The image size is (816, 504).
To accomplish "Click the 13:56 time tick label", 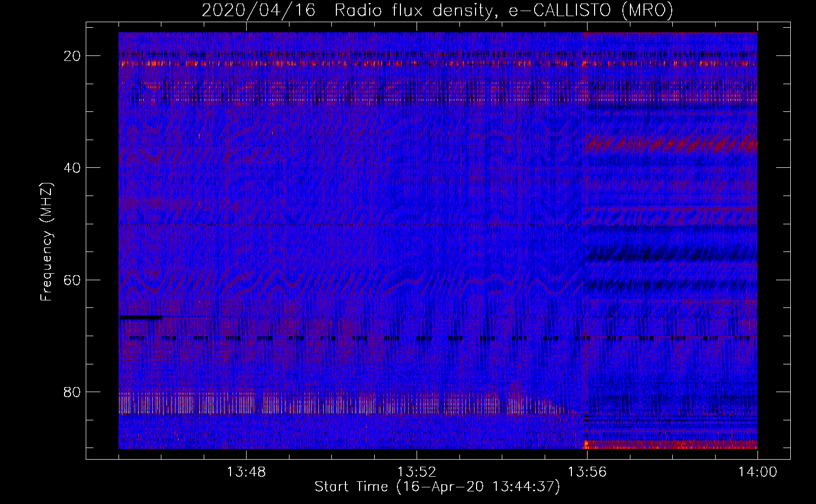I will click(x=587, y=472).
